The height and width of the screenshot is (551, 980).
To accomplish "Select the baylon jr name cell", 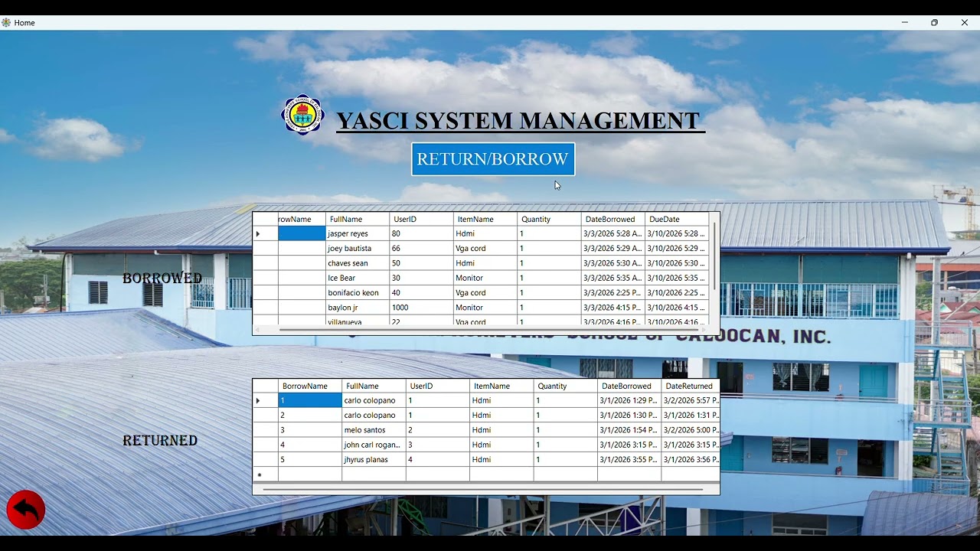I will point(358,307).
